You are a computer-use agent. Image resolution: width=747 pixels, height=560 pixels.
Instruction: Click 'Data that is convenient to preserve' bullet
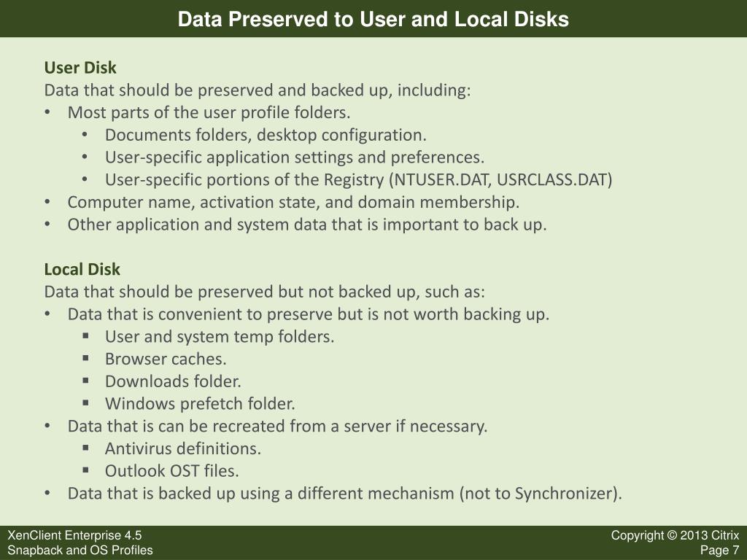click(x=309, y=314)
